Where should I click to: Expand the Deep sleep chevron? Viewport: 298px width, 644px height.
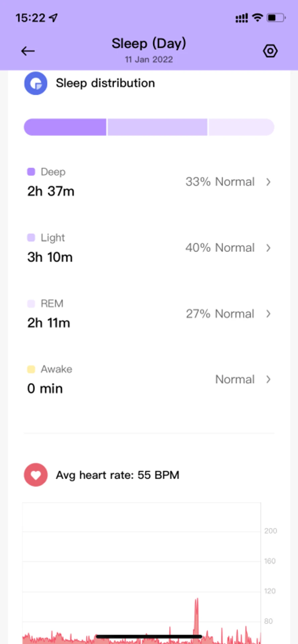coord(268,182)
